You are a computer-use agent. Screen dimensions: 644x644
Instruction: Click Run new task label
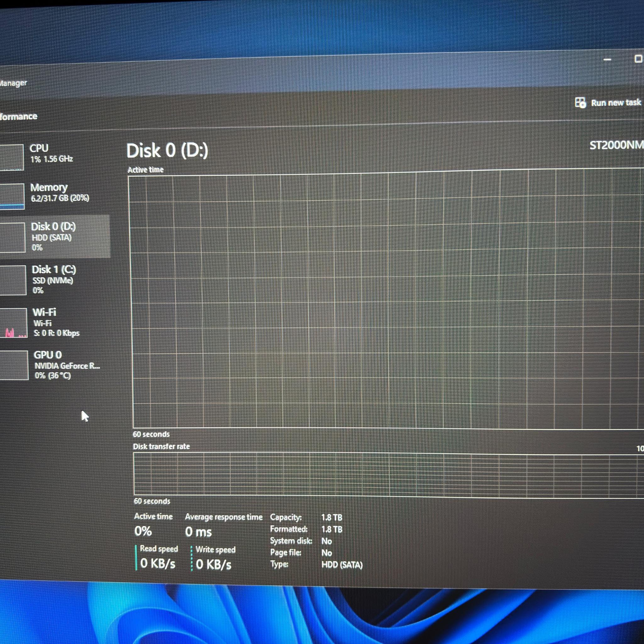(x=616, y=103)
